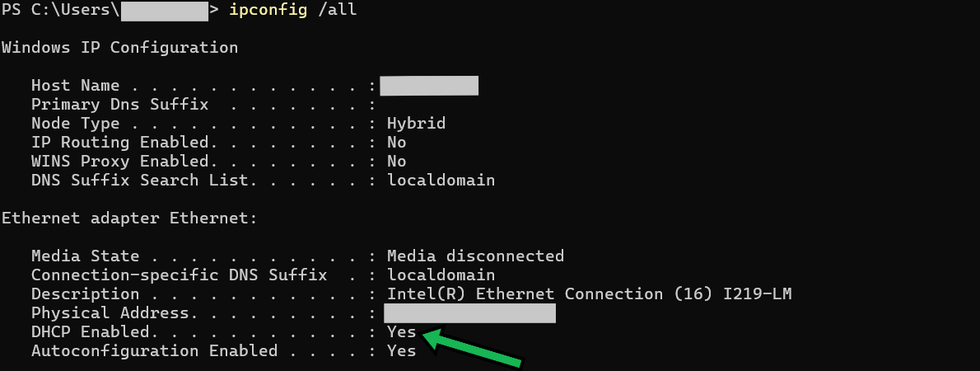
Task: Click the IP Routing Enabled No value
Action: [396, 143]
